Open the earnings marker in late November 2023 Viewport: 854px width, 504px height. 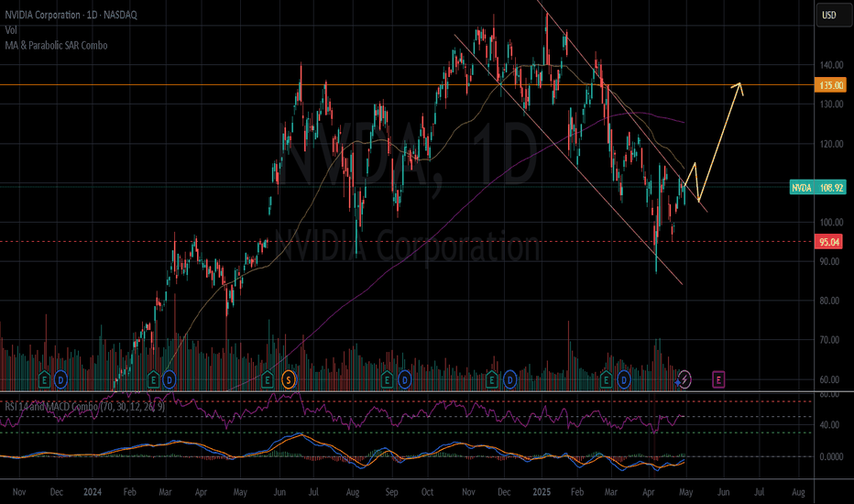(x=44, y=379)
